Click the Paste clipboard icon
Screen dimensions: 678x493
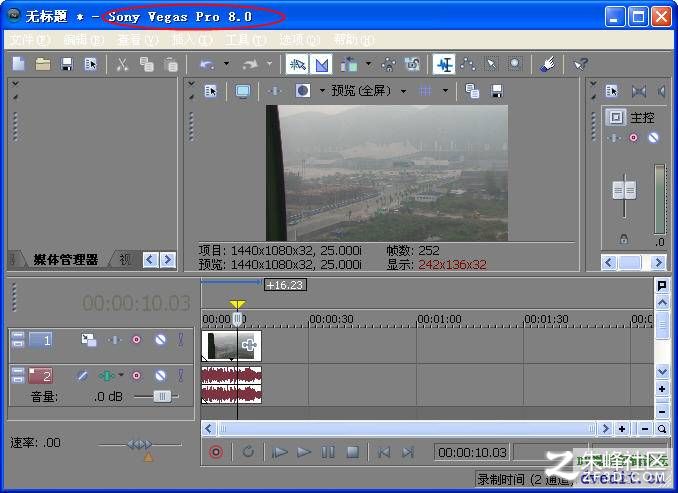coord(171,64)
